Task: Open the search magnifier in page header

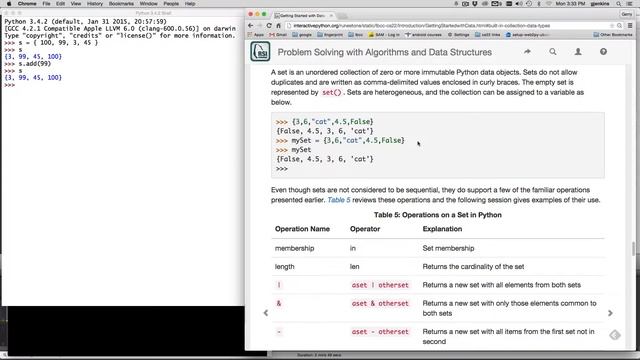Action: [x=553, y=52]
